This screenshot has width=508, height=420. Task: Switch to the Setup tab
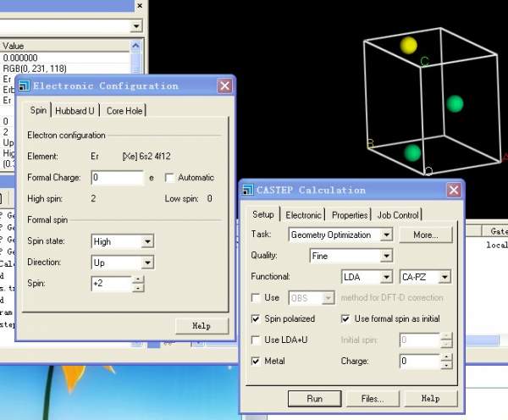point(263,214)
